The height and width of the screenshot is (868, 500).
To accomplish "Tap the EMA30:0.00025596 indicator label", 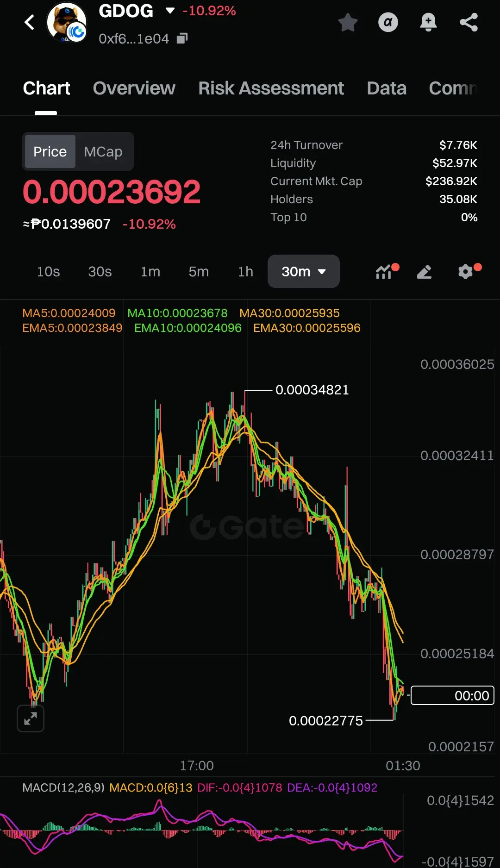I will (x=306, y=328).
